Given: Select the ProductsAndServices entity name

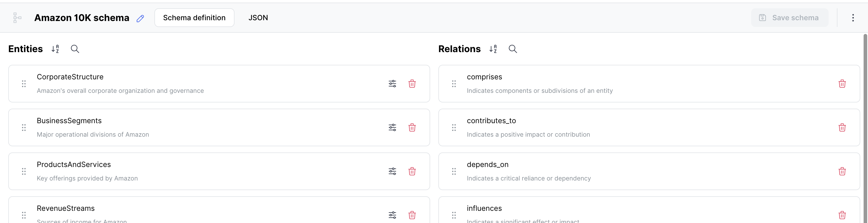Looking at the screenshot, I should point(74,165).
